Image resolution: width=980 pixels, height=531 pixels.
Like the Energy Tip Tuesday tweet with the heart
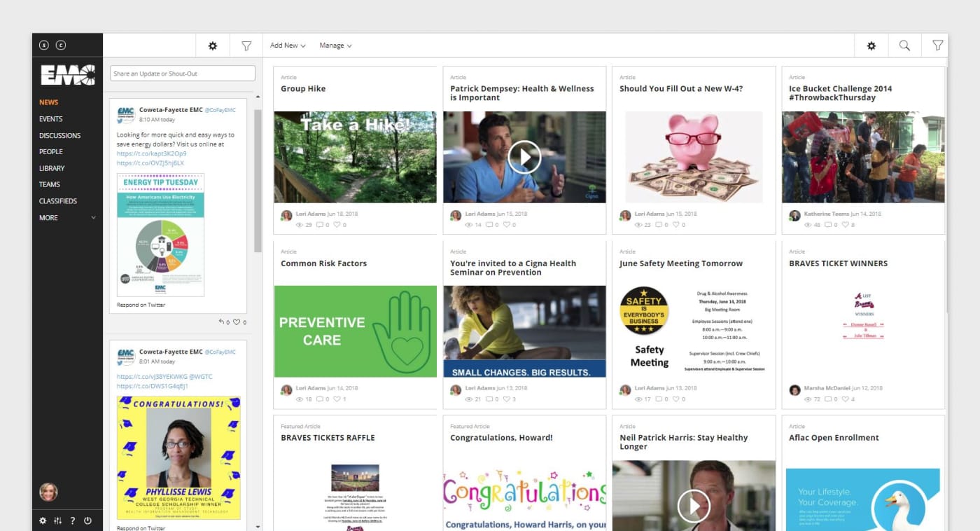point(237,322)
